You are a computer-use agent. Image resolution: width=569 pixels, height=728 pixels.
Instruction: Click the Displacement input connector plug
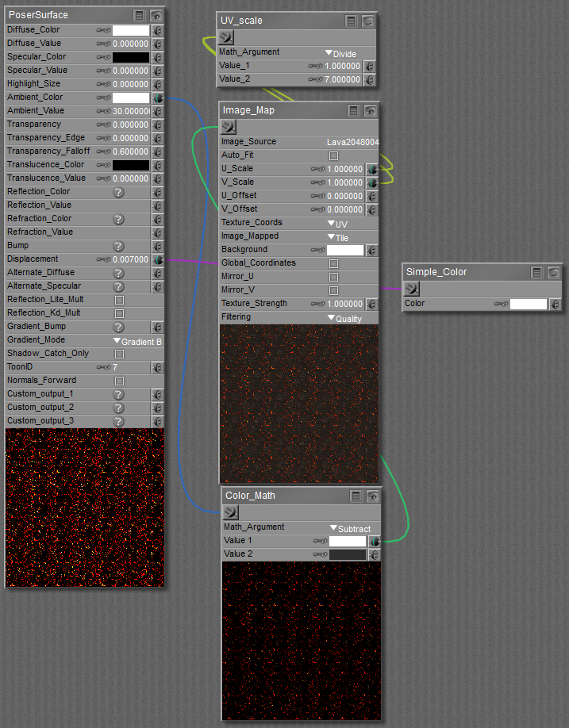(157, 259)
